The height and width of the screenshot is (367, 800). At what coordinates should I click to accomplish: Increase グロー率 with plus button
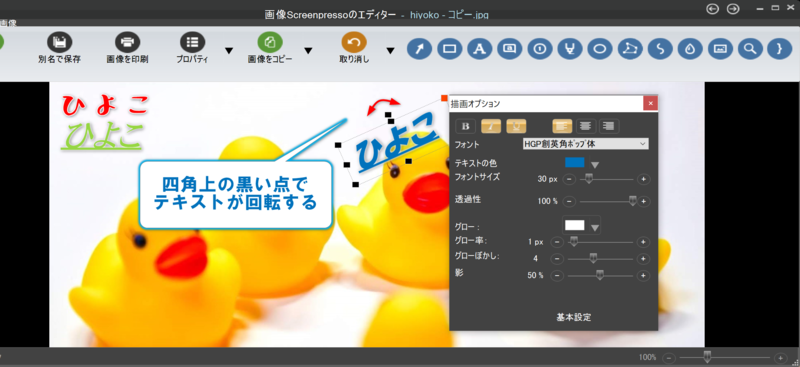(x=644, y=242)
